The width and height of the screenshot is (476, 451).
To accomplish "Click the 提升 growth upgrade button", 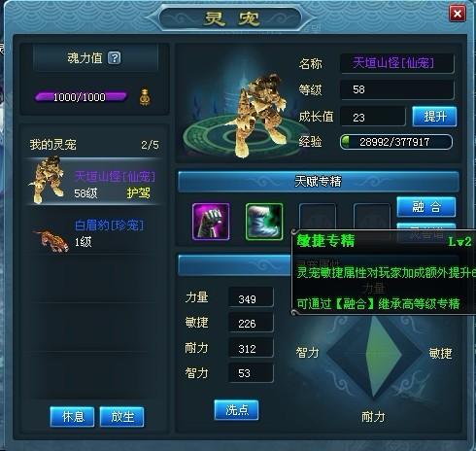I will (x=434, y=117).
